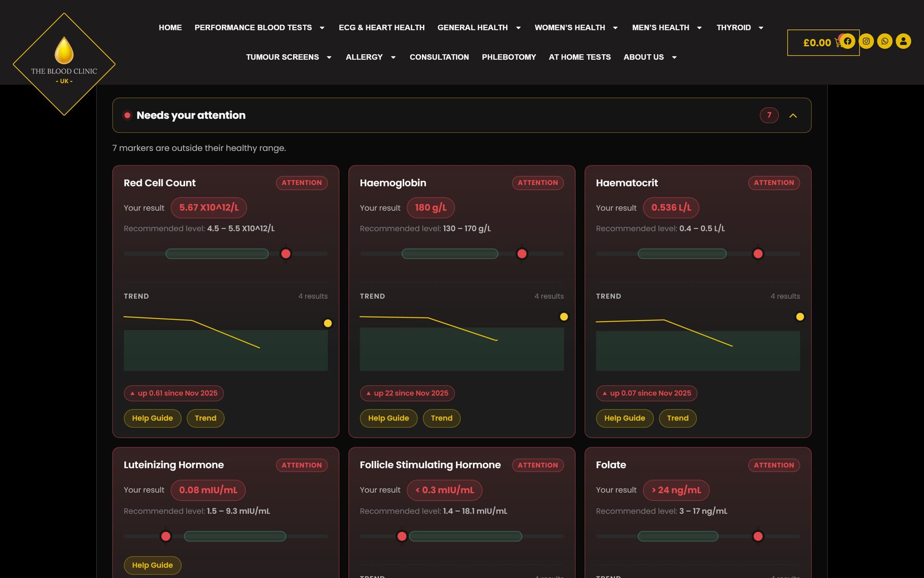This screenshot has width=924, height=578.
Task: Click the result '180 g/L'
Action: pos(431,208)
